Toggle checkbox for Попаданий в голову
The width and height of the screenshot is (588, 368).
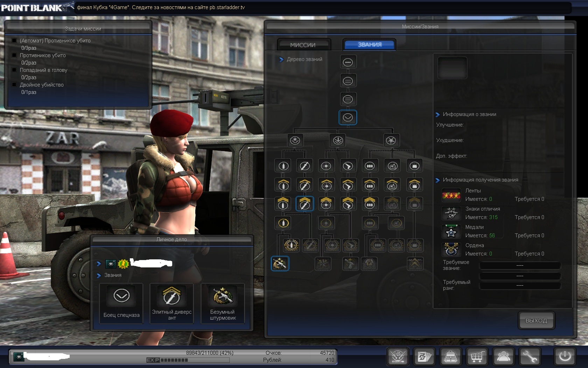14,70
